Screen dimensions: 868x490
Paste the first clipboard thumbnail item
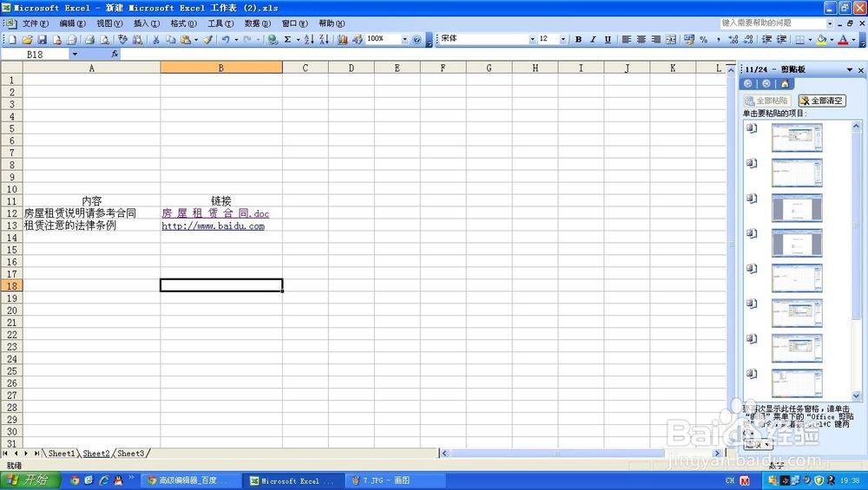point(797,137)
